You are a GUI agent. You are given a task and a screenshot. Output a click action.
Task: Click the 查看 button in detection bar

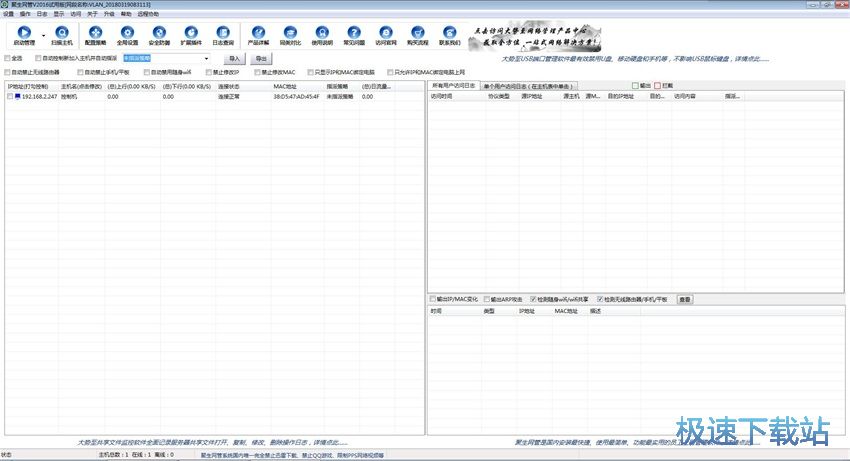point(685,299)
